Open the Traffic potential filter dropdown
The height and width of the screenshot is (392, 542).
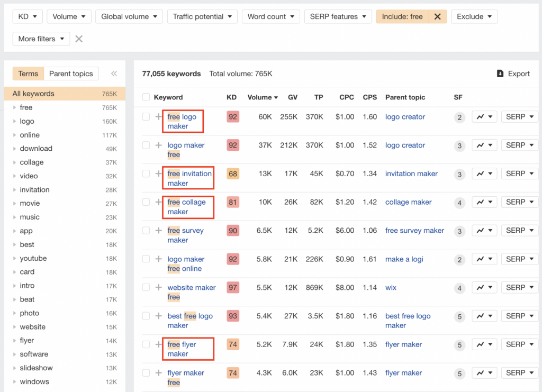(202, 16)
